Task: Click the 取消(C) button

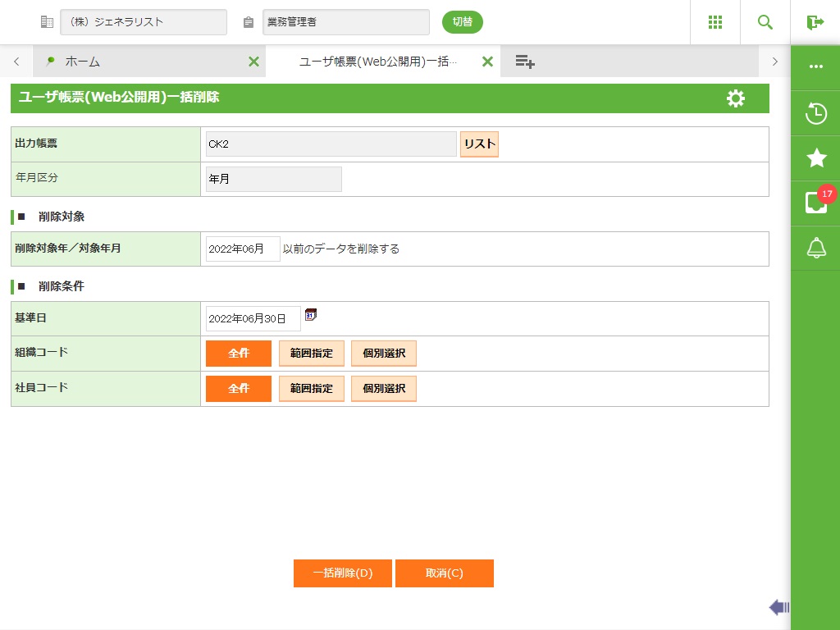Action: click(444, 573)
